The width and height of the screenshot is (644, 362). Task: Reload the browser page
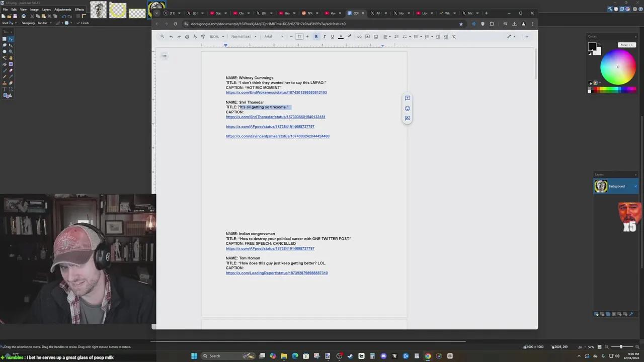(x=175, y=24)
